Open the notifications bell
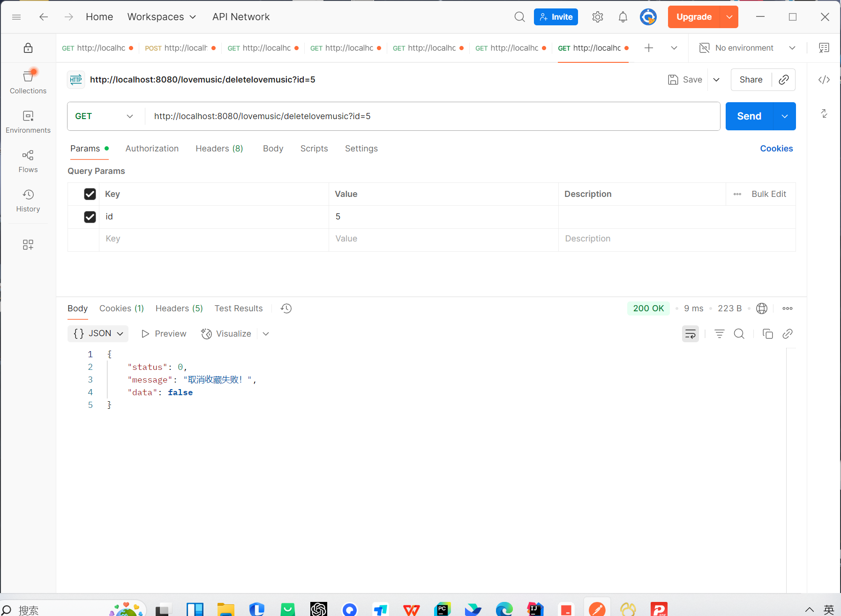Screen dimensions: 841x616 click(623, 17)
